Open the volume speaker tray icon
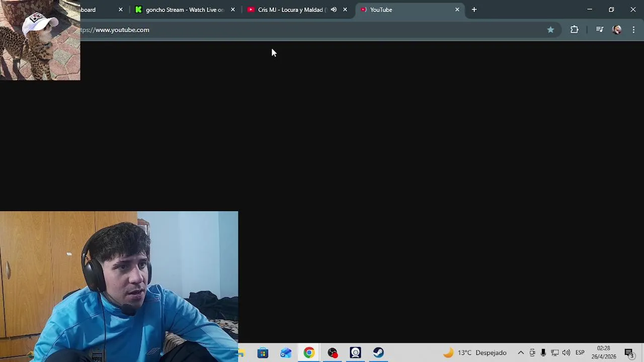 [x=566, y=353]
